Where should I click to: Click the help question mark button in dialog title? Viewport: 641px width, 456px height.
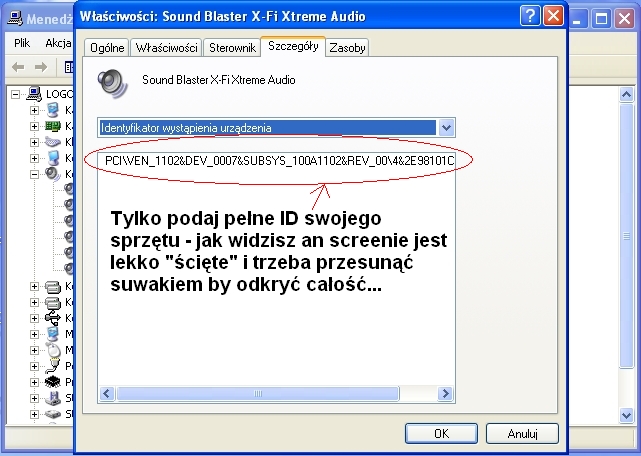click(x=530, y=16)
